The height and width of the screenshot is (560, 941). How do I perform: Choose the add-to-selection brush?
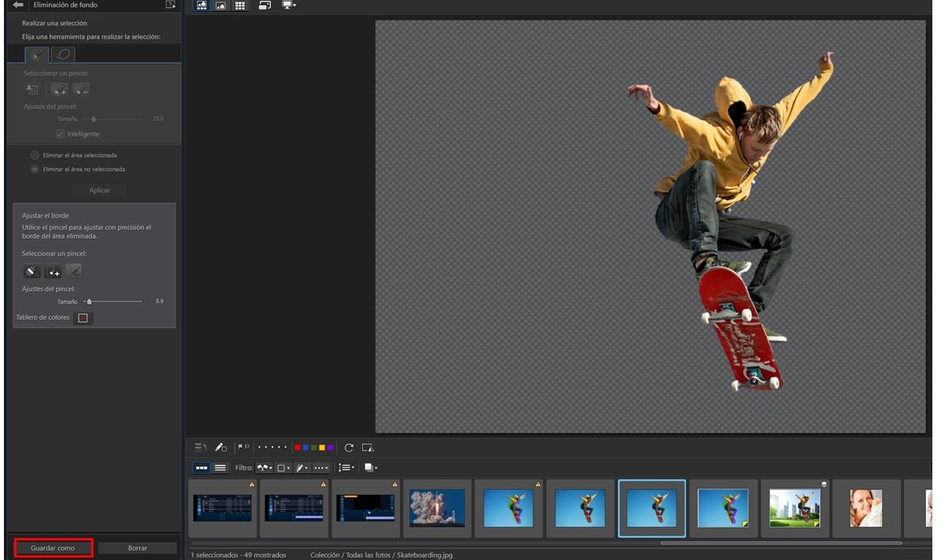click(59, 90)
